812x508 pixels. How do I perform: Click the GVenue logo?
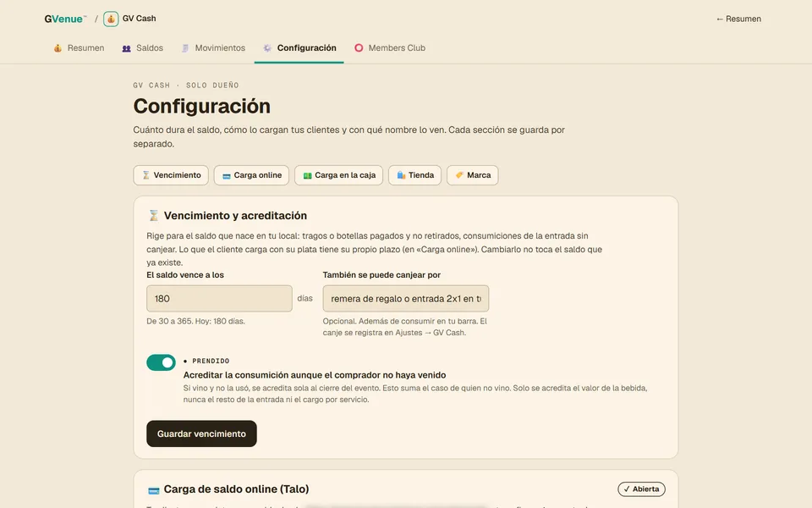tap(65, 19)
